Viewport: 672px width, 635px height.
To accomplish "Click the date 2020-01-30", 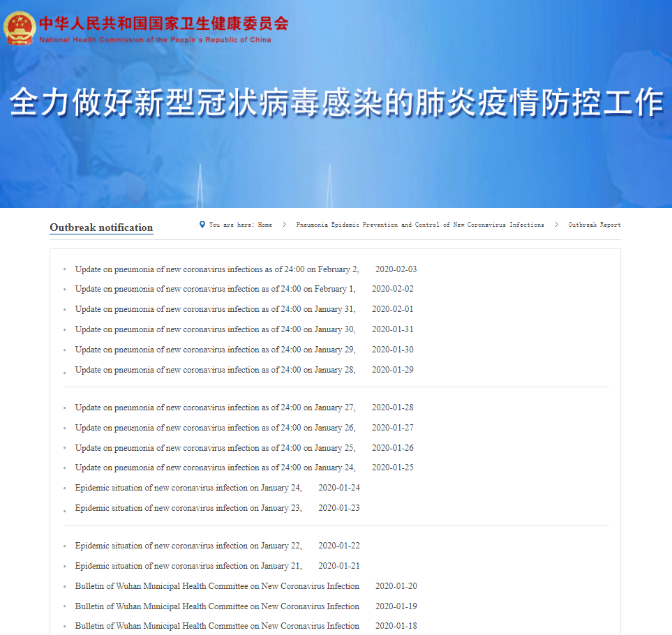I will [393, 350].
